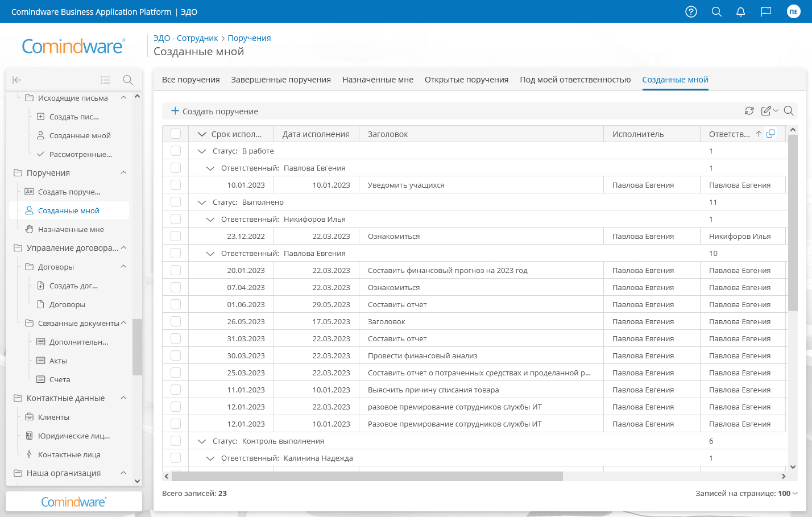Click the global search magnifier in header
Screen dimensions: 812x517
click(x=716, y=11)
